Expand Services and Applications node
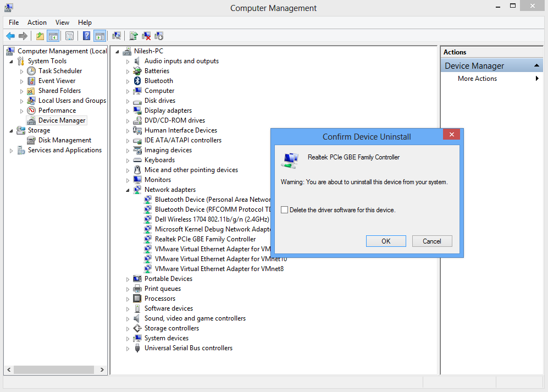 [11, 151]
